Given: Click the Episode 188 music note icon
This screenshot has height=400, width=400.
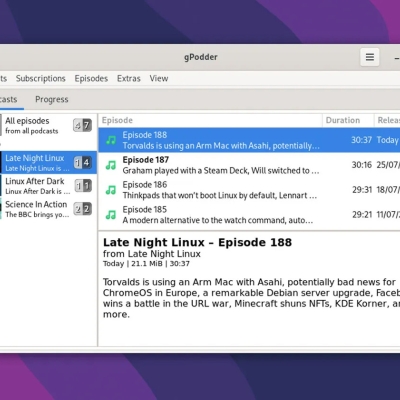Looking at the screenshot, I should click(111, 140).
